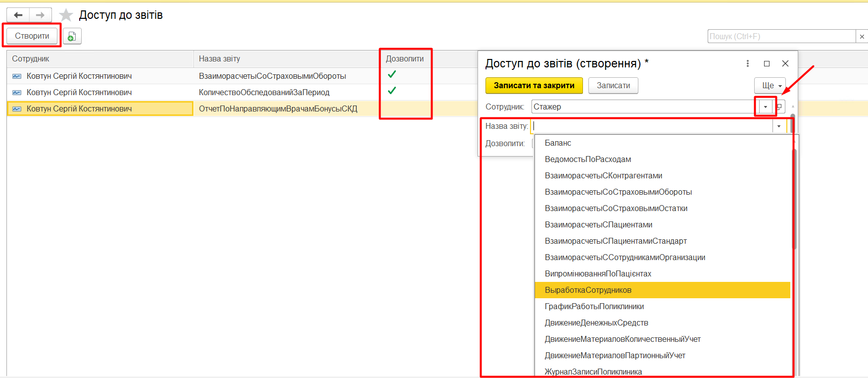Click the copy-to-new-record icon beside Створити

click(72, 36)
